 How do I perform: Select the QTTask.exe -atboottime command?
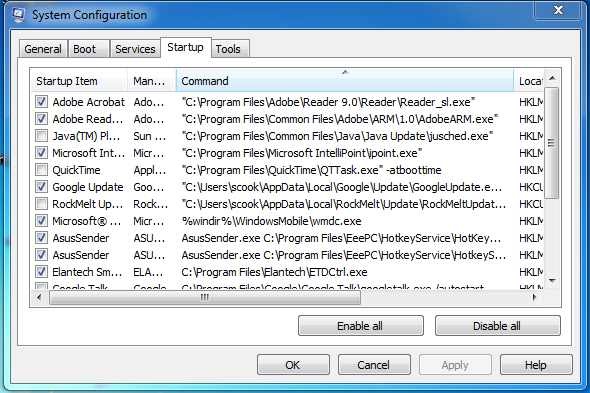pos(311,170)
